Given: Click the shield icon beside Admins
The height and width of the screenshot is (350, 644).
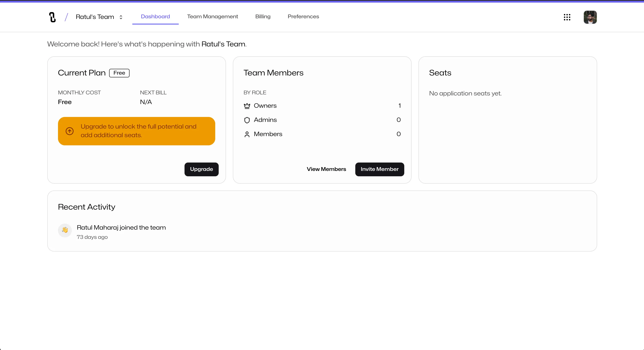Looking at the screenshot, I should pyautogui.click(x=247, y=120).
